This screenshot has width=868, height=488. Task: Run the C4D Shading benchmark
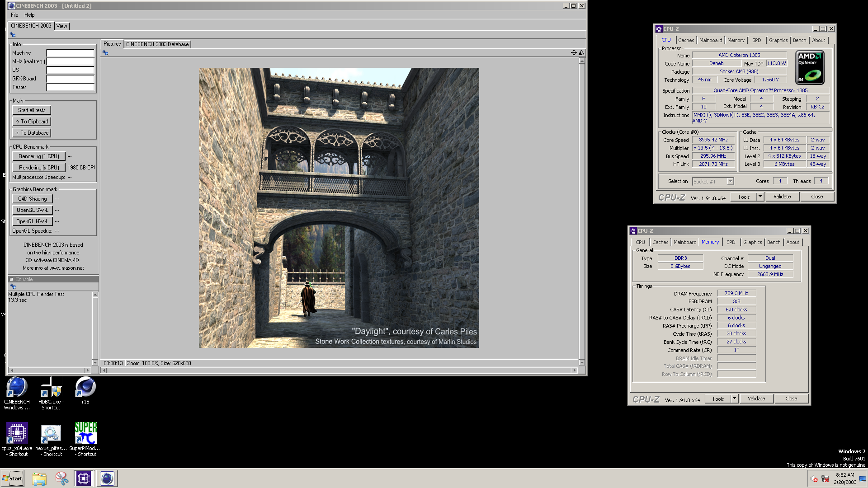pos(33,199)
